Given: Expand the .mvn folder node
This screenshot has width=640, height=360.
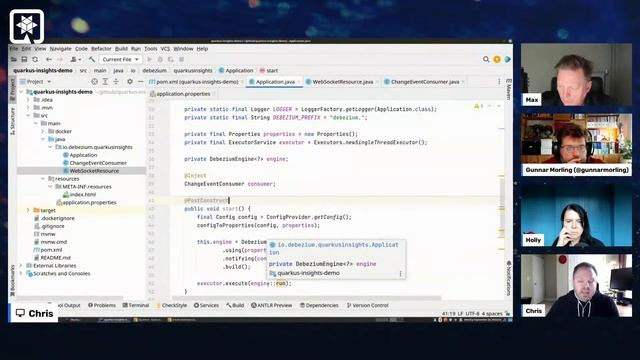Looking at the screenshot, I should coord(28,108).
